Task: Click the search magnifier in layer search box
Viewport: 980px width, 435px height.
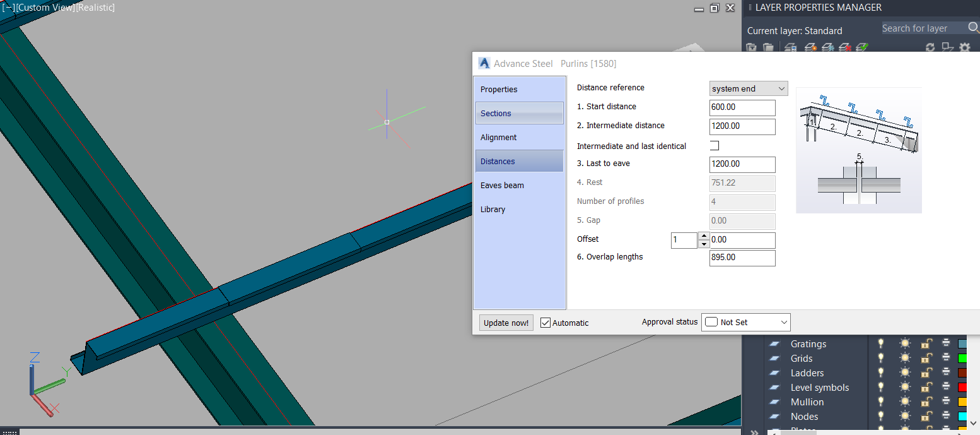Action: [x=972, y=28]
